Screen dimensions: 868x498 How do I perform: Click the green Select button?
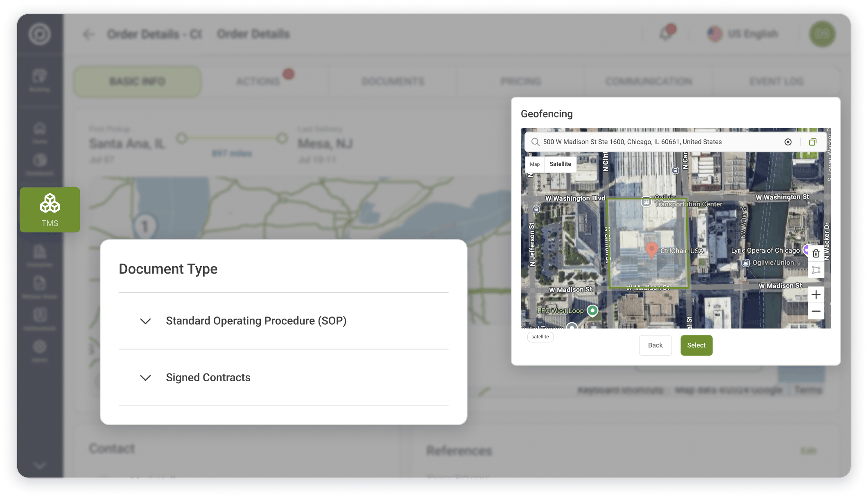point(696,345)
